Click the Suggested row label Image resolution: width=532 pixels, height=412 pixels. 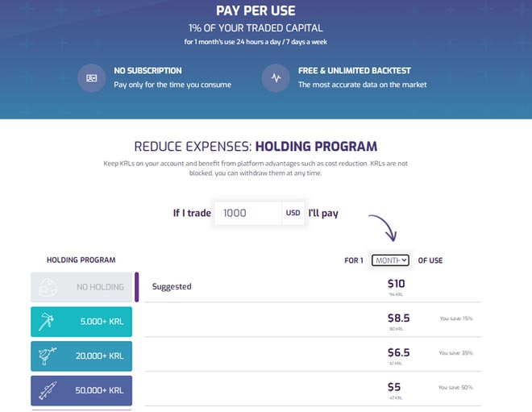point(172,286)
